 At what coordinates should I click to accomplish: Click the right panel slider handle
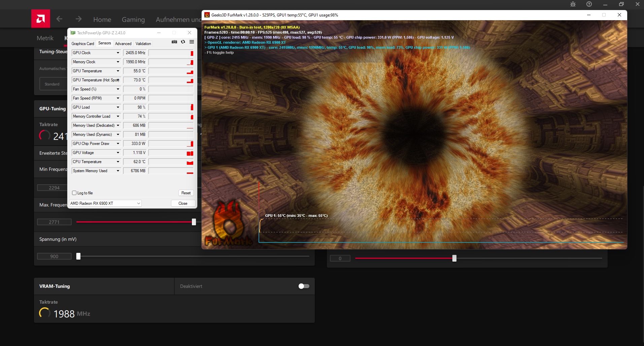coord(454,258)
